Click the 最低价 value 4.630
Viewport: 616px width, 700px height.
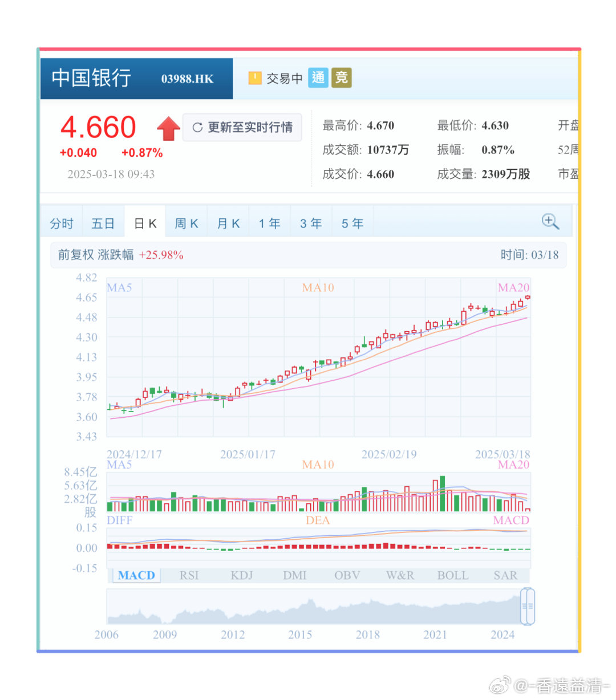click(x=495, y=125)
